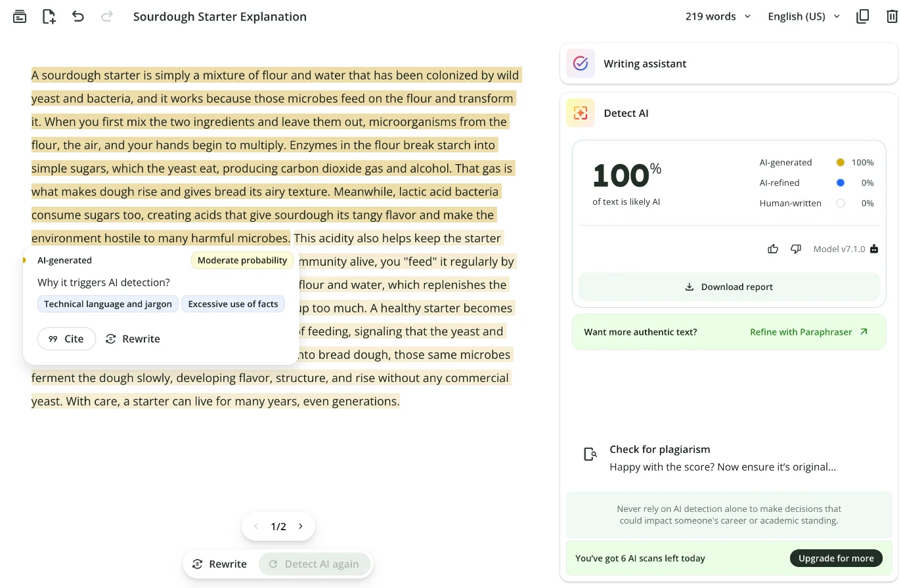Click "Why it triggers AI detection?" text
Image resolution: width=901 pixels, height=588 pixels.
click(x=104, y=283)
